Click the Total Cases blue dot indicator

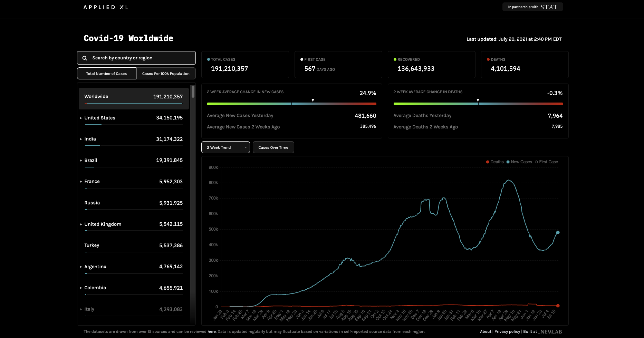209,59
